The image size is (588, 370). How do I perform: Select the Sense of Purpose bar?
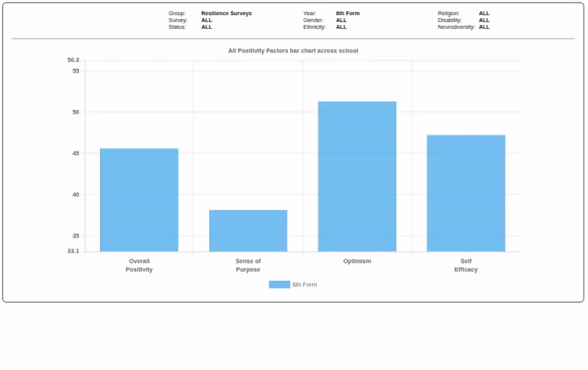click(248, 231)
